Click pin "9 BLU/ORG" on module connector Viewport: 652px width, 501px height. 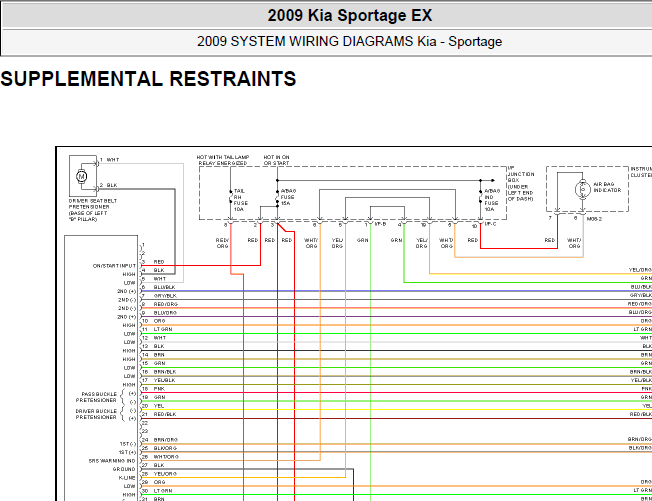pos(160,313)
